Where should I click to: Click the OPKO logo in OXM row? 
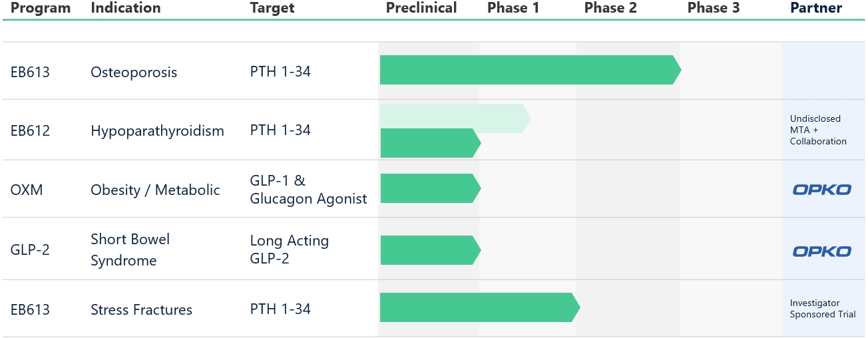[821, 190]
